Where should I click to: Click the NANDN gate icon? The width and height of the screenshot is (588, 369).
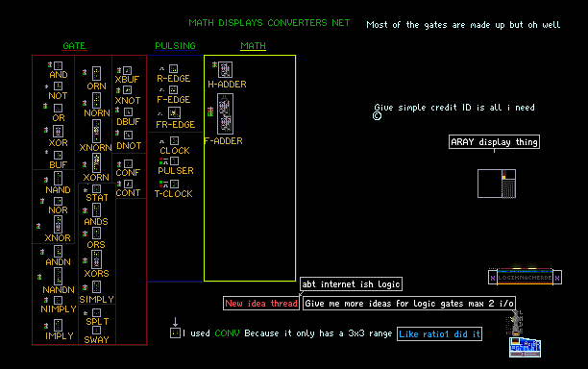[58, 276]
